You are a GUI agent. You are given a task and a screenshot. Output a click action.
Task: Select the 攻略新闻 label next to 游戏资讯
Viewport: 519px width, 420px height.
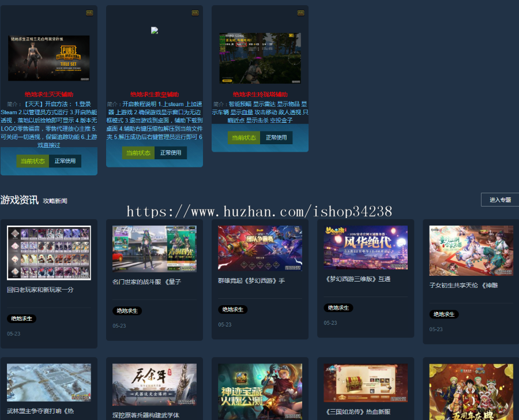click(55, 201)
